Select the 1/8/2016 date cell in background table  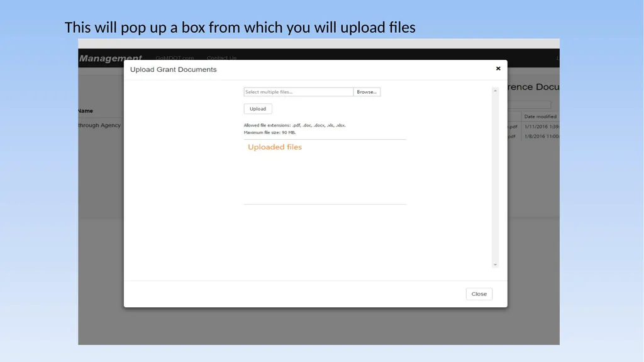click(541, 136)
